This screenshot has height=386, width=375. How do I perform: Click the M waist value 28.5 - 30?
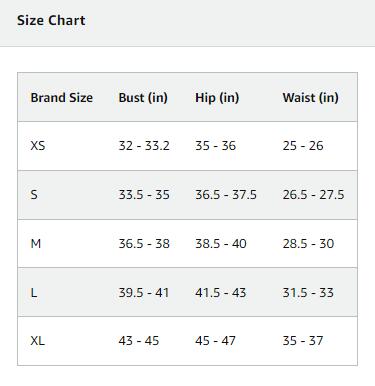pos(308,244)
